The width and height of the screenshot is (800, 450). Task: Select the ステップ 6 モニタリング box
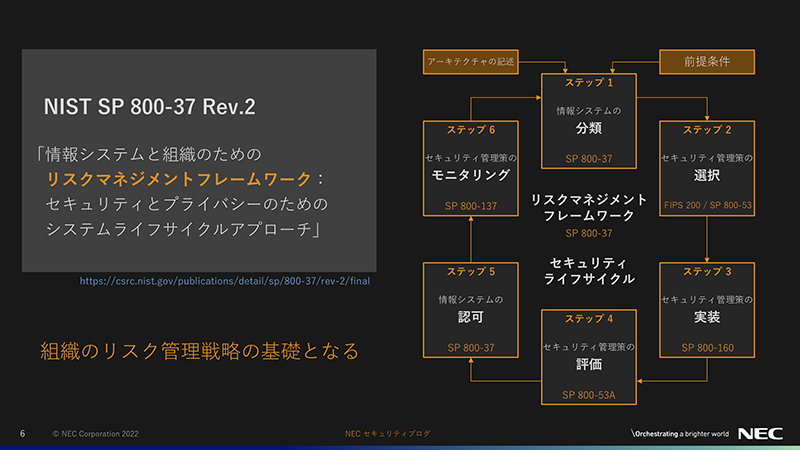click(470, 169)
